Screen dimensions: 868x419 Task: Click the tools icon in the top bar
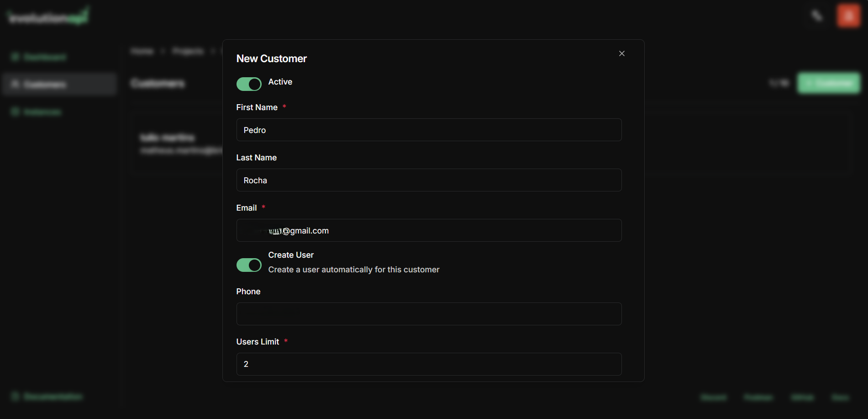coord(816,15)
